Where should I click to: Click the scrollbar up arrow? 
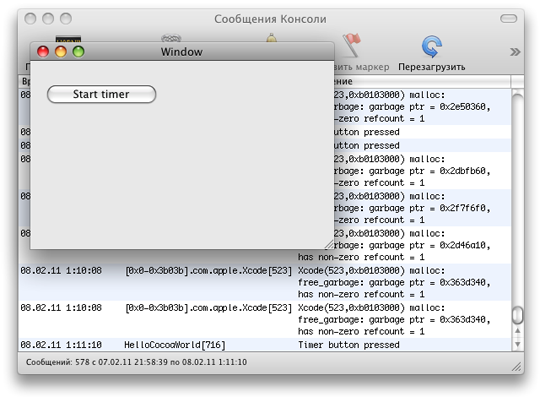[517, 331]
